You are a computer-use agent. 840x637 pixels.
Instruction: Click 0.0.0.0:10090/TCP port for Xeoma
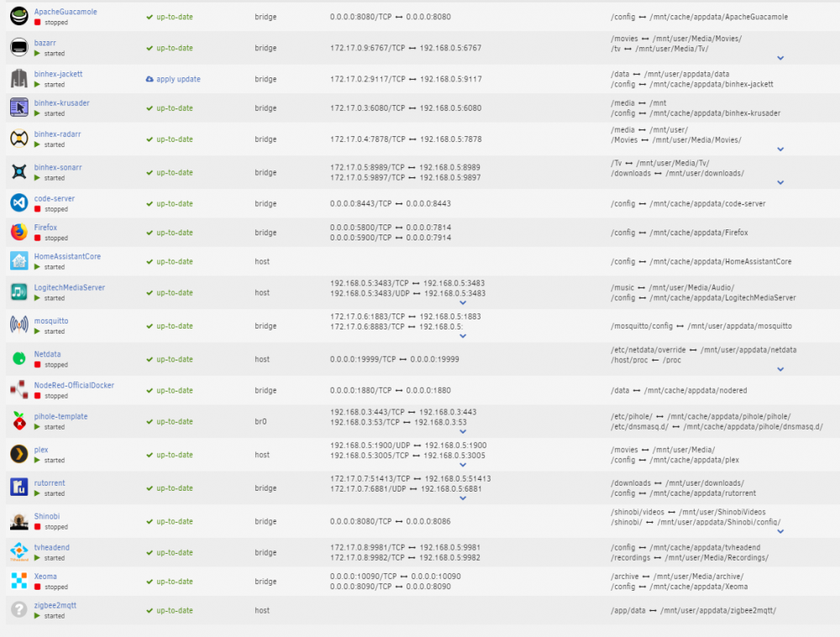(x=363, y=576)
